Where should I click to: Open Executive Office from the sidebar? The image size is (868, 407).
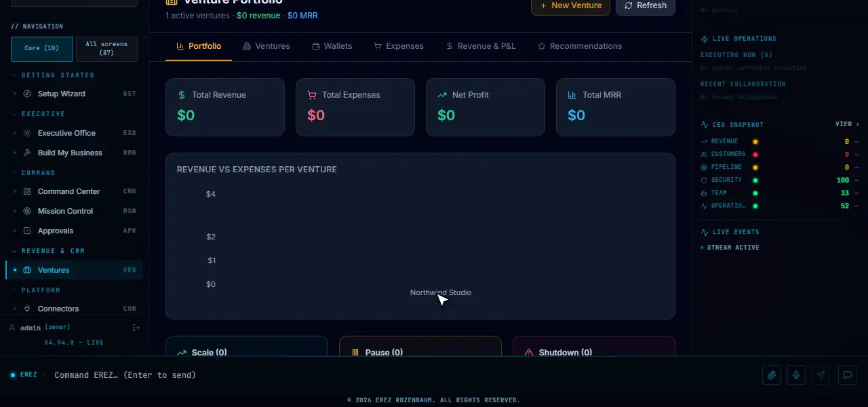point(75,133)
